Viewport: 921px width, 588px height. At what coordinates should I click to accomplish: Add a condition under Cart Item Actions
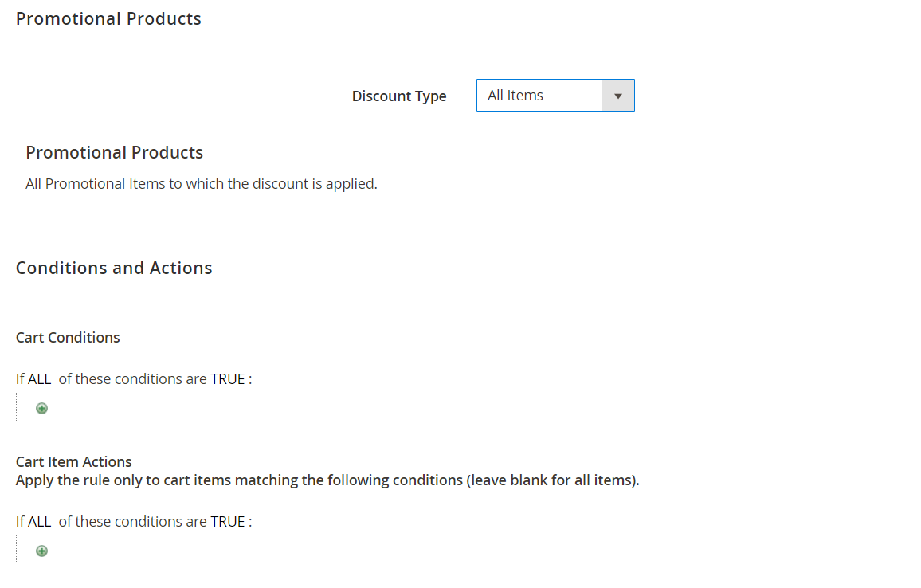(41, 551)
